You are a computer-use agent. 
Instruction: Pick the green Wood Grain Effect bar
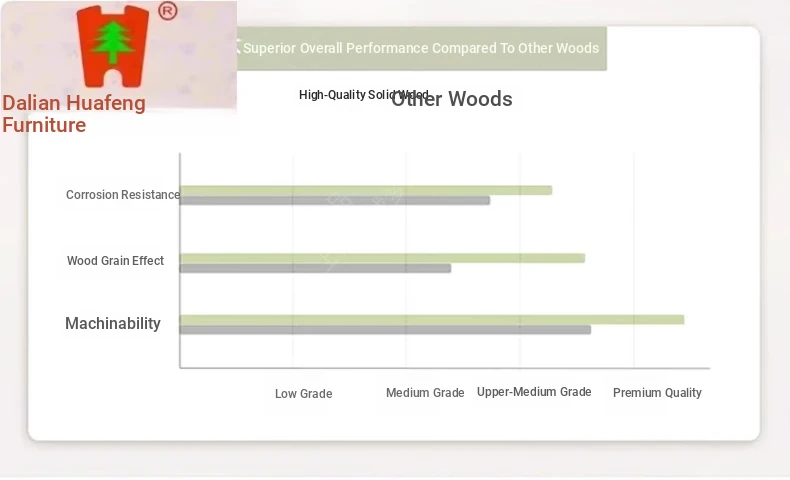click(382, 258)
